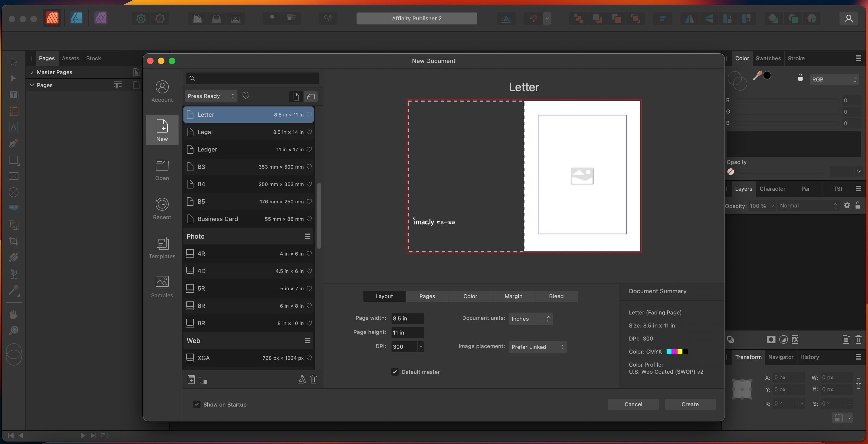Uncheck Show on Startup
868x444 pixels.
point(196,404)
